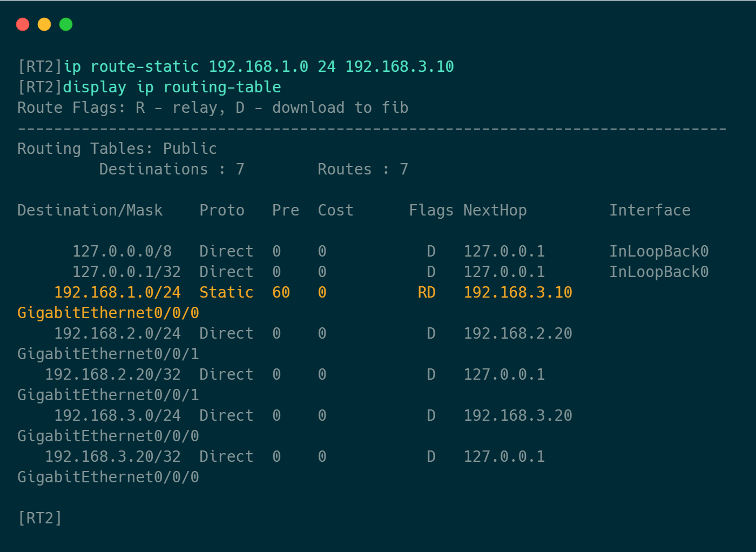Click the NextHop column header
Viewport: 756px width, 552px height.
pyautogui.click(x=495, y=210)
